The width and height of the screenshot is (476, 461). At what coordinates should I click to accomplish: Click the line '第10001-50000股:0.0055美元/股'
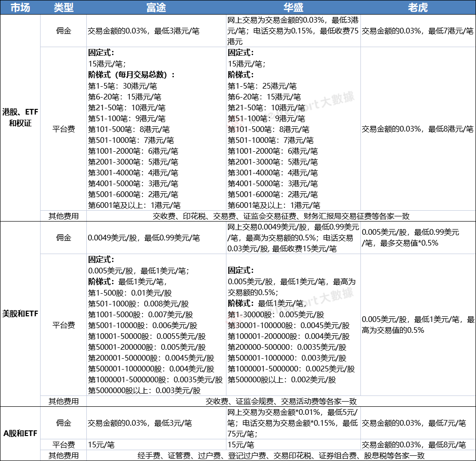point(147,337)
